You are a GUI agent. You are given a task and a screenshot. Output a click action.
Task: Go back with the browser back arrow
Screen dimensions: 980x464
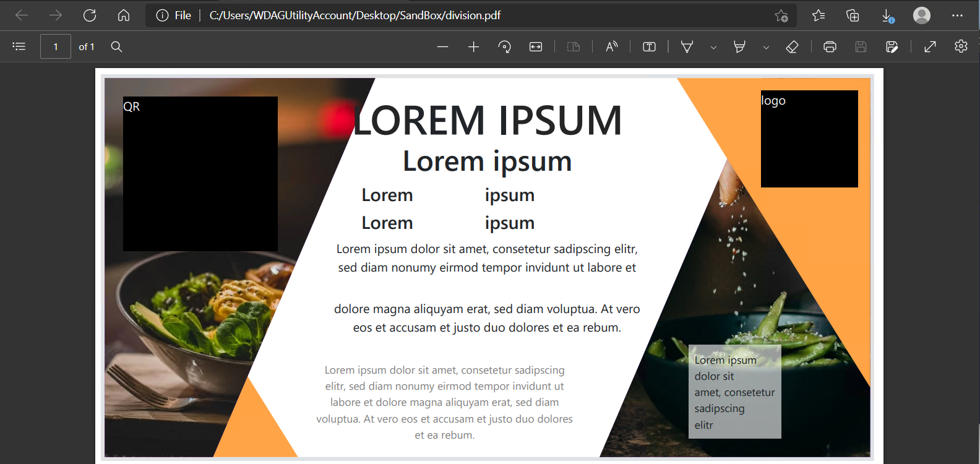coord(22,15)
